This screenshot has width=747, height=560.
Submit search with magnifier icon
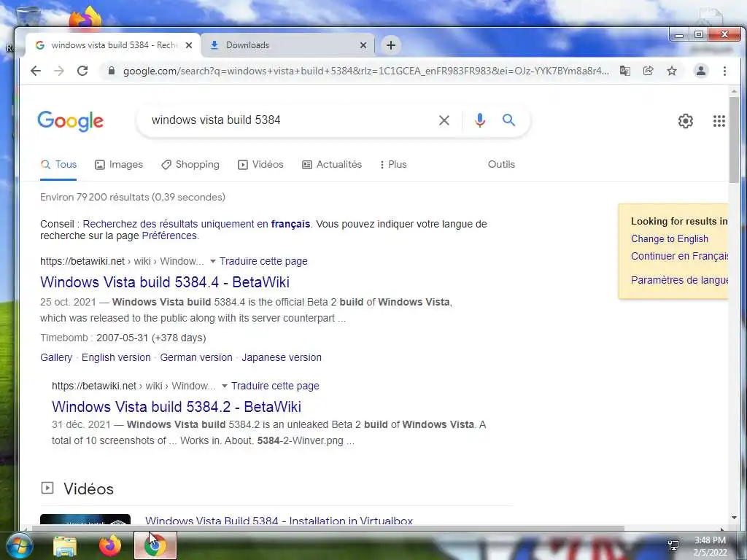pos(508,120)
